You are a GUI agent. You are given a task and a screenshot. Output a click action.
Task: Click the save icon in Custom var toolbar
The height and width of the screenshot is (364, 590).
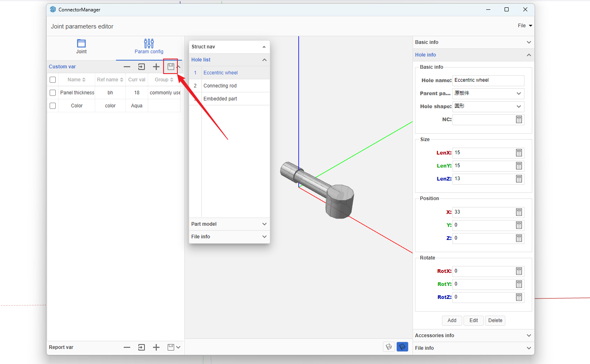point(171,67)
